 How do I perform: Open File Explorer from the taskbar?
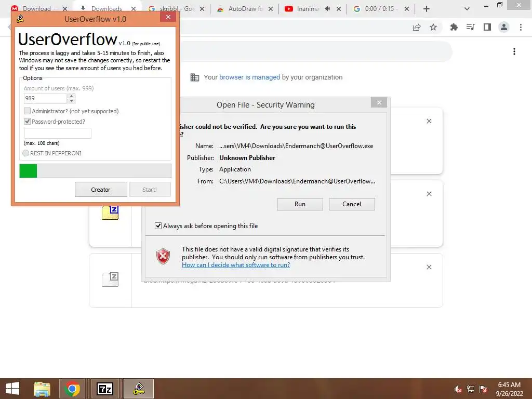click(42, 389)
